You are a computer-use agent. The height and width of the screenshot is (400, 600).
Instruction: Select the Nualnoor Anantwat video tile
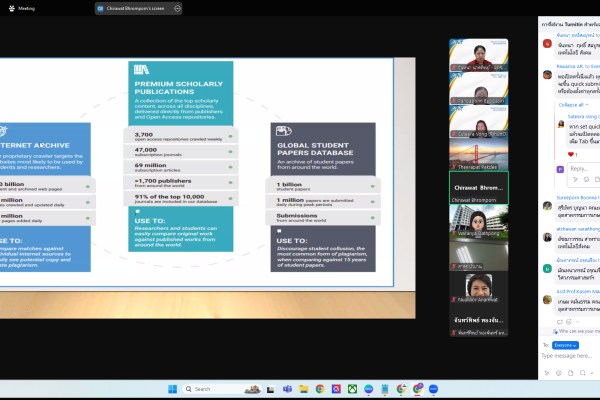tap(479, 287)
